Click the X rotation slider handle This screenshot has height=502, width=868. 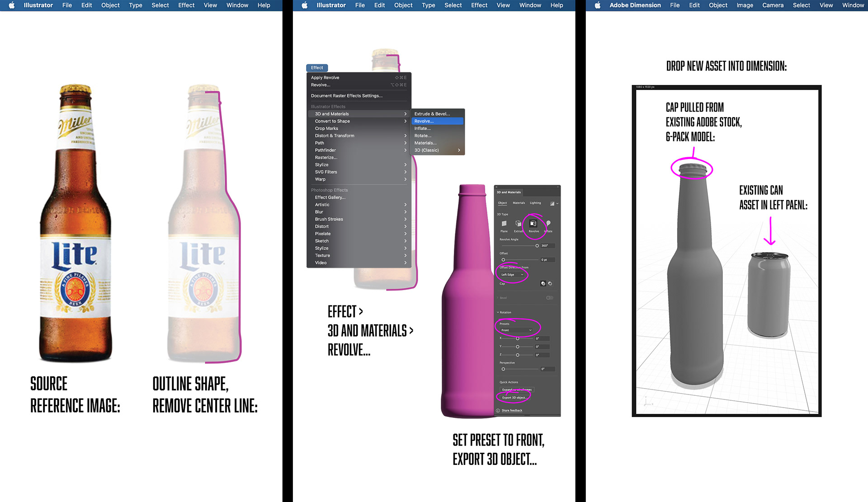518,338
